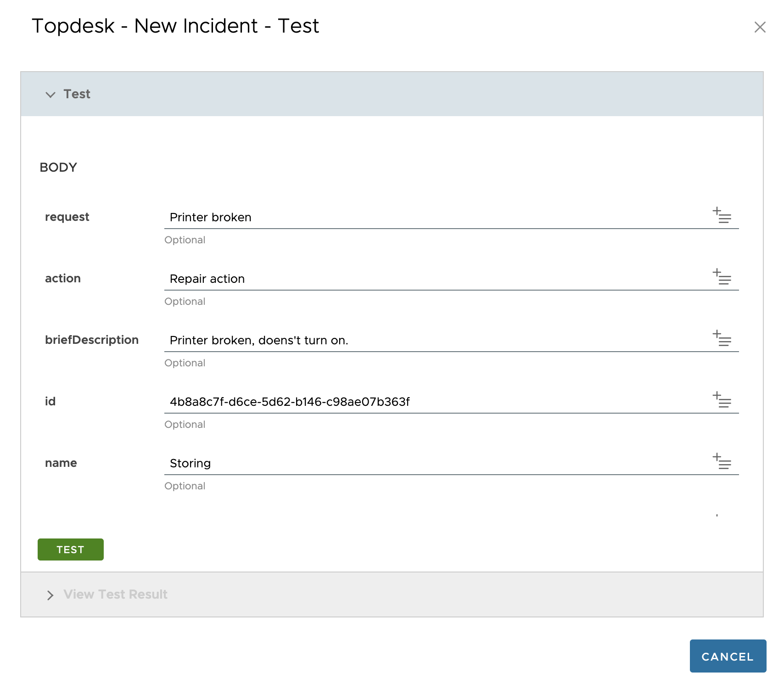784x684 pixels.
Task: Click the CANCEL button
Action: [728, 656]
